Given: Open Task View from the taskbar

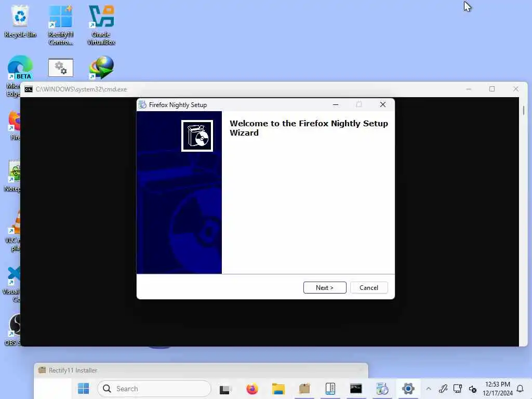Looking at the screenshot, I should 225,389.
